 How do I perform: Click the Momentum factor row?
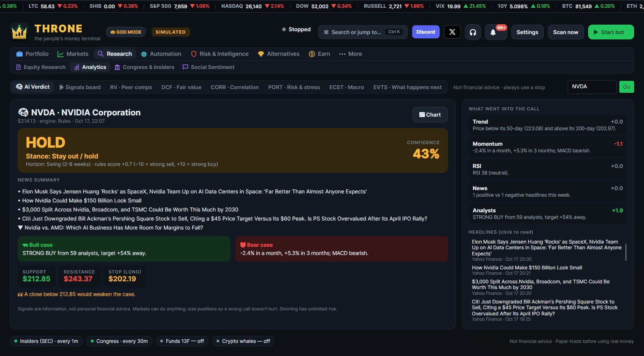click(548, 147)
